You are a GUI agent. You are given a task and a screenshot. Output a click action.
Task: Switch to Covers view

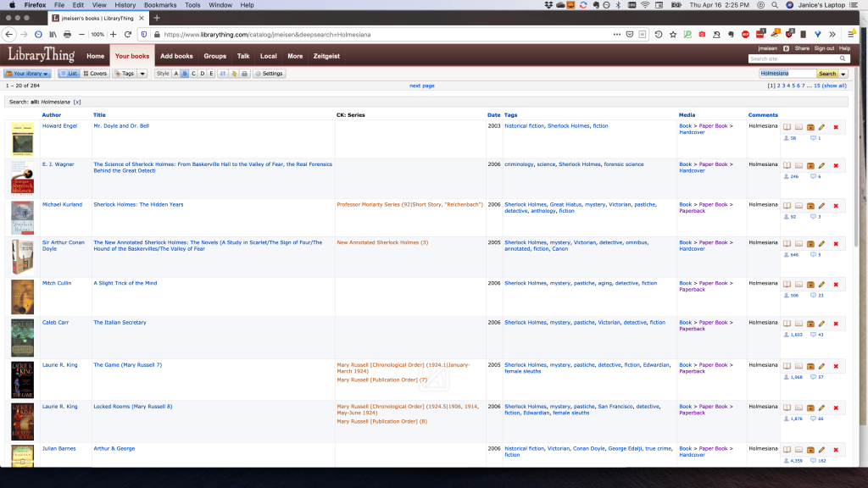point(95,74)
